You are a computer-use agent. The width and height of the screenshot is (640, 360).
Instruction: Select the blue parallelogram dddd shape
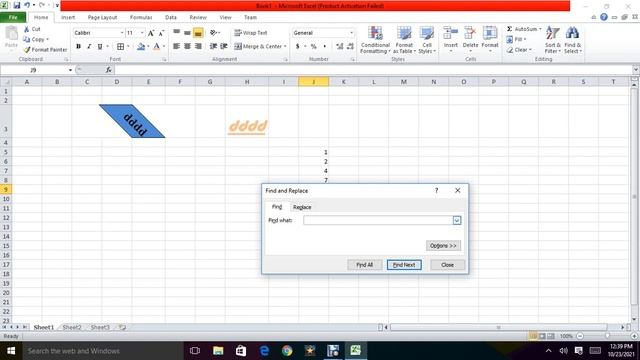(132, 121)
